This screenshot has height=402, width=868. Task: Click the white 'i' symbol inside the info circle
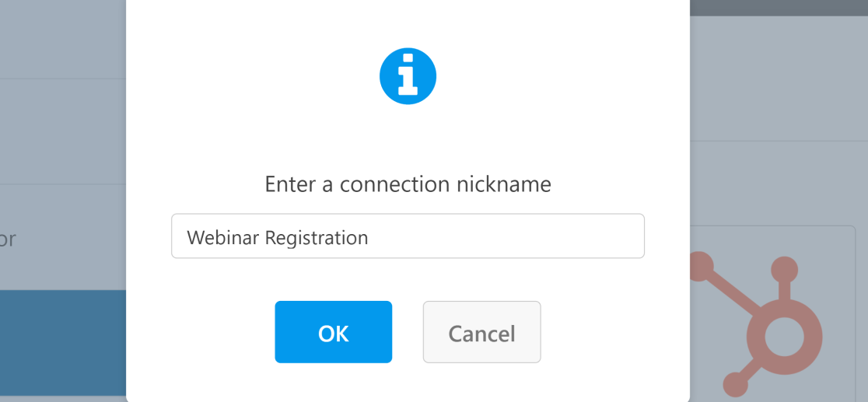408,75
